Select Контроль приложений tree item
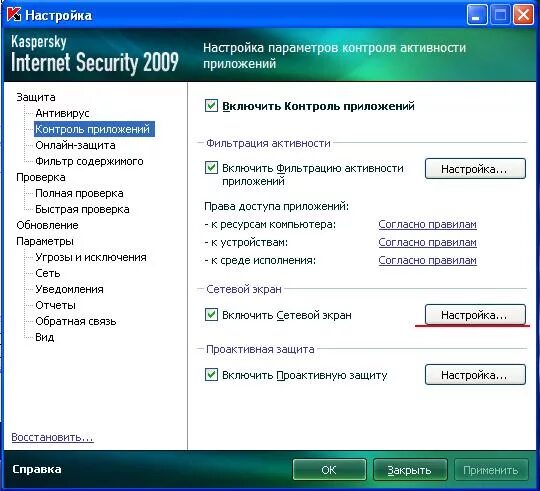Viewport: 540px width, 491px height. click(x=94, y=129)
